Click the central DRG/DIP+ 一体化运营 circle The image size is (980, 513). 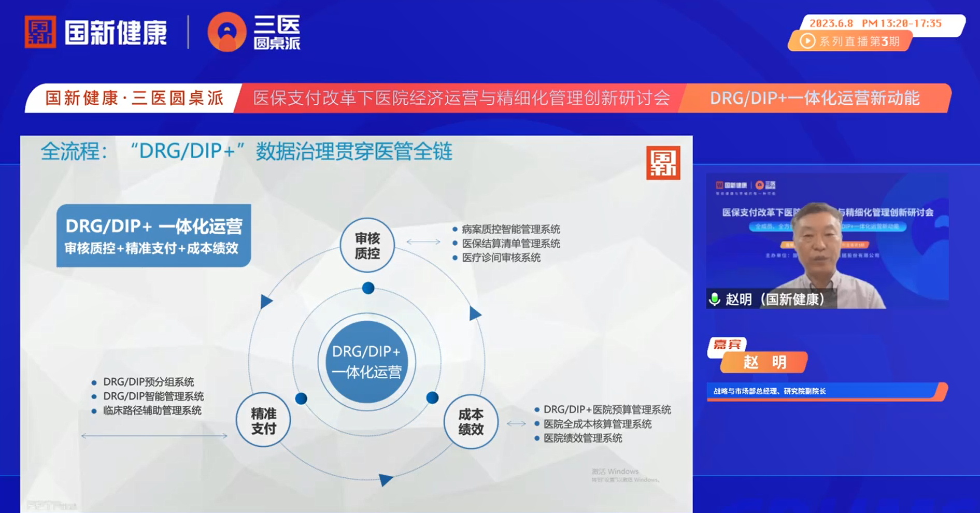366,362
